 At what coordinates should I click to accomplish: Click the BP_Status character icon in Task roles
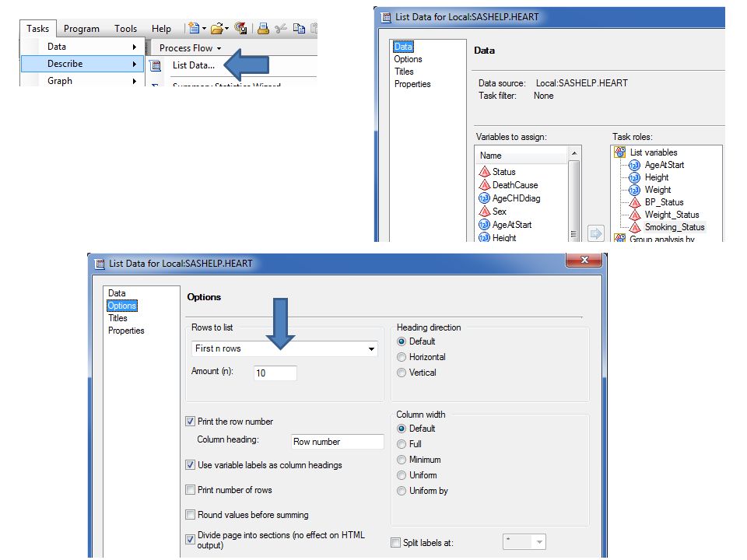click(635, 202)
